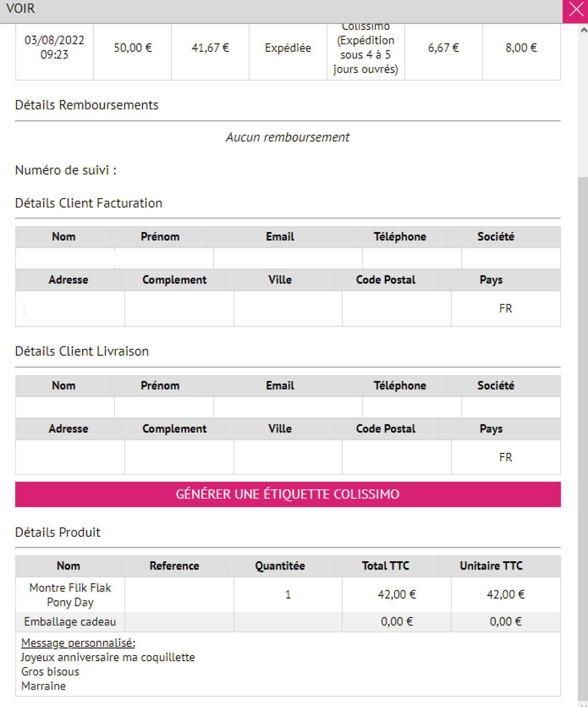Click the Téléphone header in the Livraison table
Image resolution: width=588 pixels, height=707 pixels.
[400, 386]
